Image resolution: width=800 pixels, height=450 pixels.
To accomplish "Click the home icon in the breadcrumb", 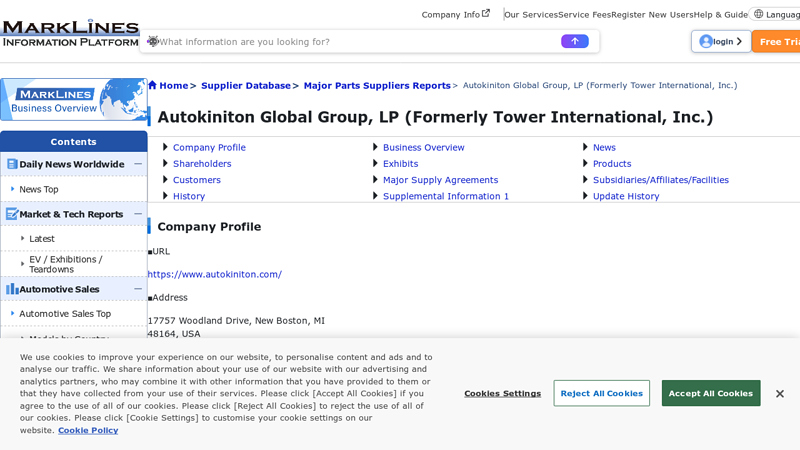I will (152, 85).
